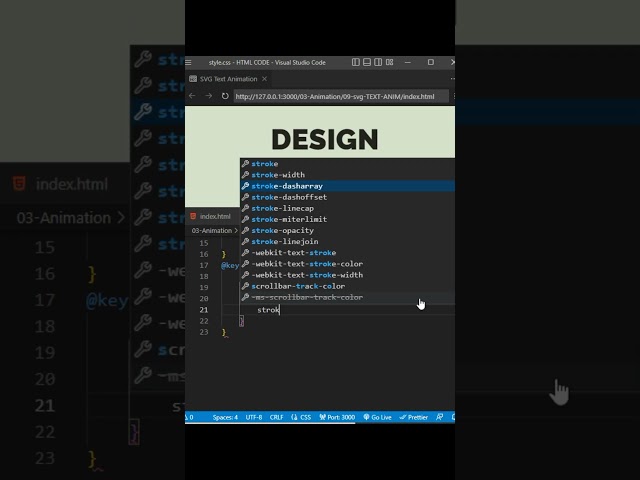This screenshot has width=640, height=480.
Task: Switch to the index.html editor tab
Action: click(x=211, y=216)
